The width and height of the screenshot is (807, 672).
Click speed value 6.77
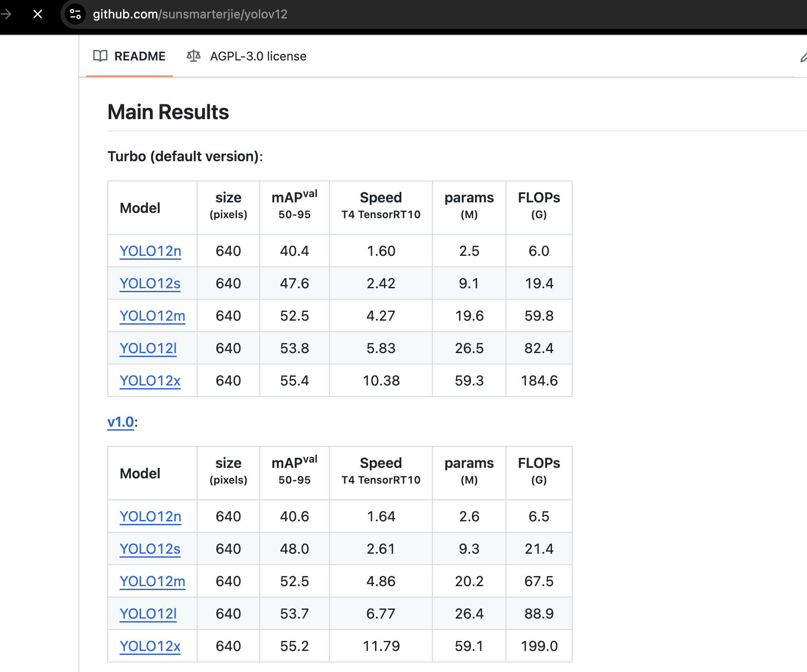coord(381,614)
